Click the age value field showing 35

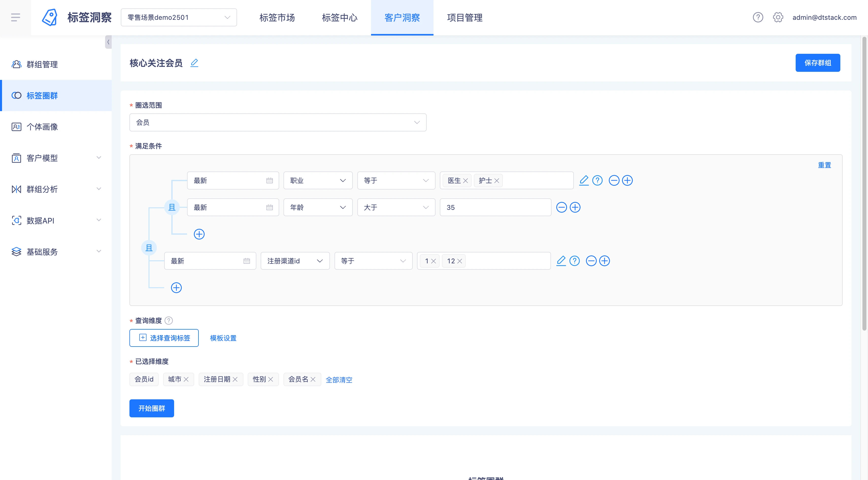tap(495, 207)
